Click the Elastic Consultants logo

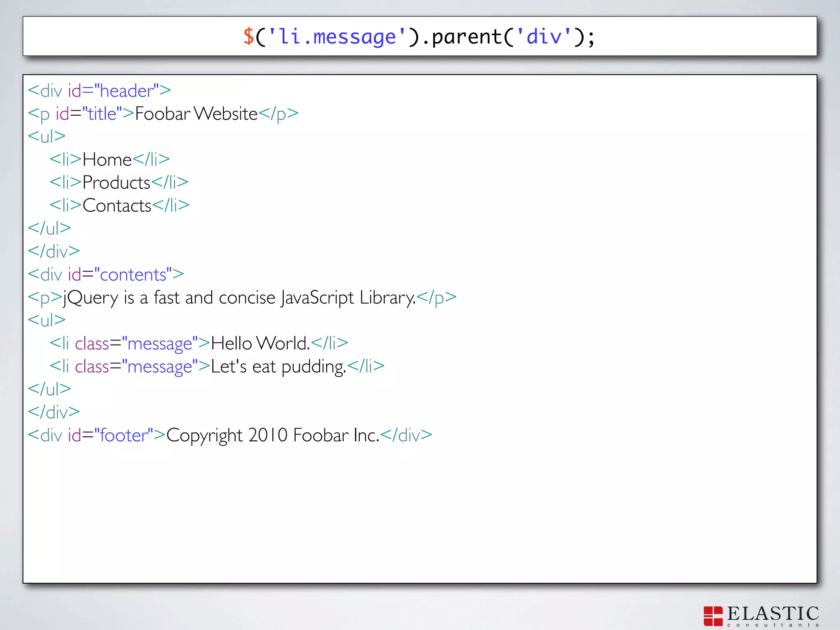(x=761, y=616)
